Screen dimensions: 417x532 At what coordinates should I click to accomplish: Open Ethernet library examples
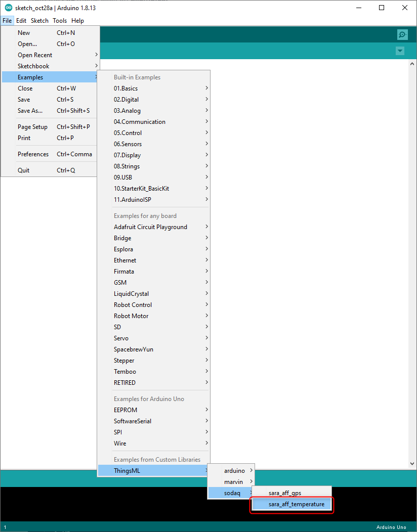pos(153,260)
